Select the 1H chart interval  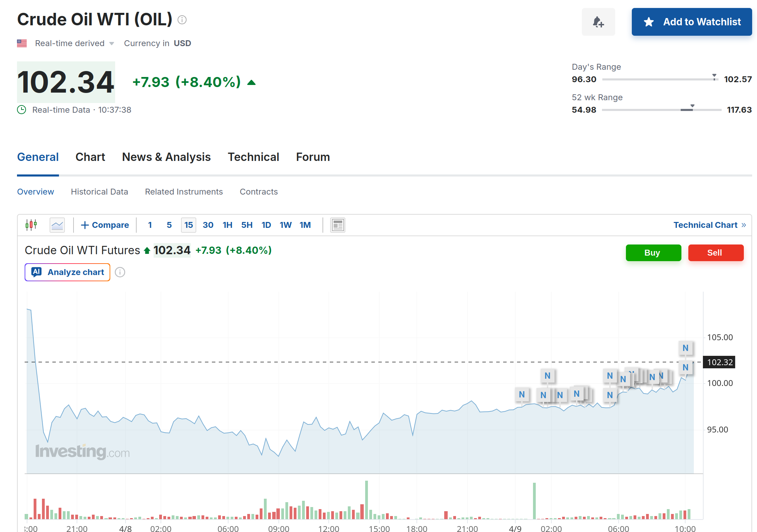pyautogui.click(x=227, y=225)
